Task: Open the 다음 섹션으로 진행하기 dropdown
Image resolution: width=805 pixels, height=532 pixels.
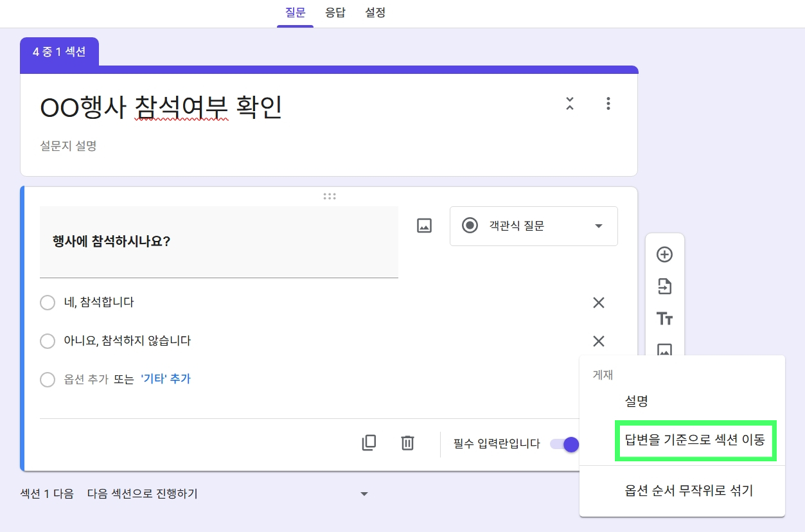Action: pos(228,493)
